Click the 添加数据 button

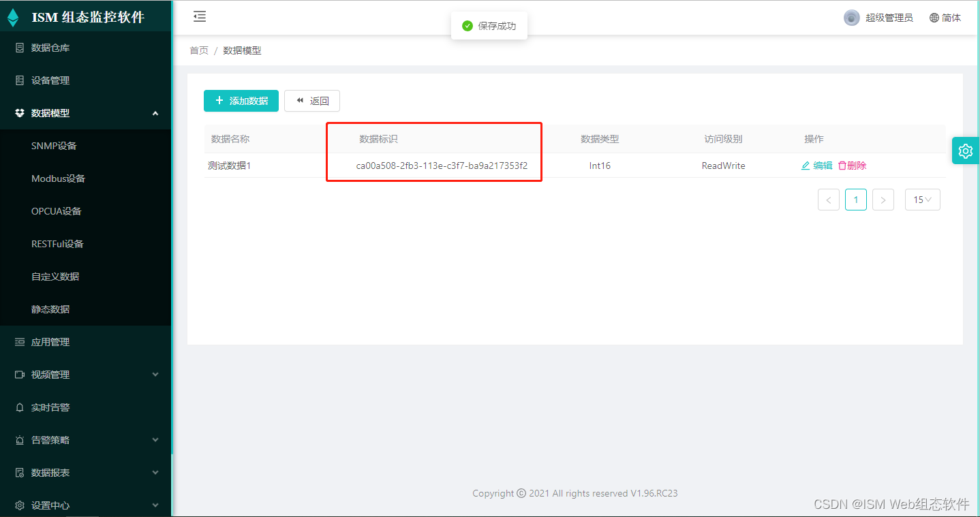pyautogui.click(x=241, y=101)
